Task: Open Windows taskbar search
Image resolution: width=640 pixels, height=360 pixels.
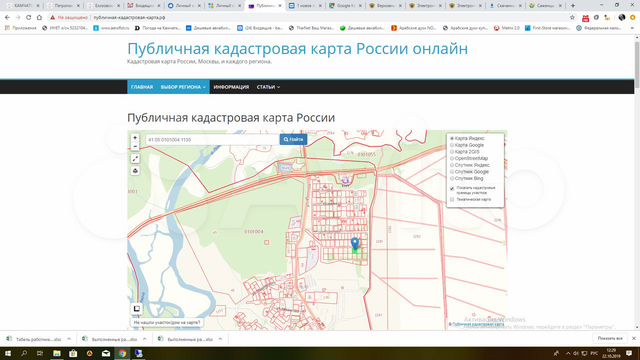Action: click(24, 353)
